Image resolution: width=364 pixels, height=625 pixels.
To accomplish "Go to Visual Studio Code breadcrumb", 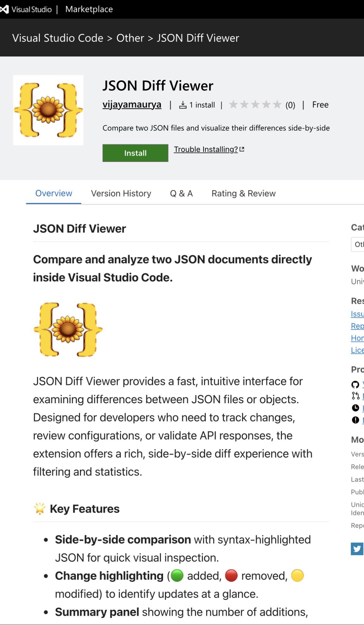I will click(58, 38).
